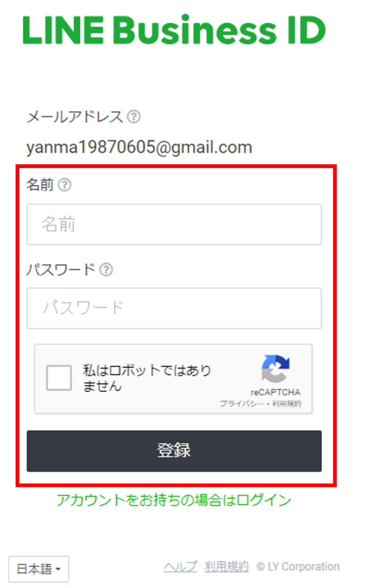The height and width of the screenshot is (588, 366).
Task: Check the 私はロボットではありません checkbox
Action: pos(59,377)
